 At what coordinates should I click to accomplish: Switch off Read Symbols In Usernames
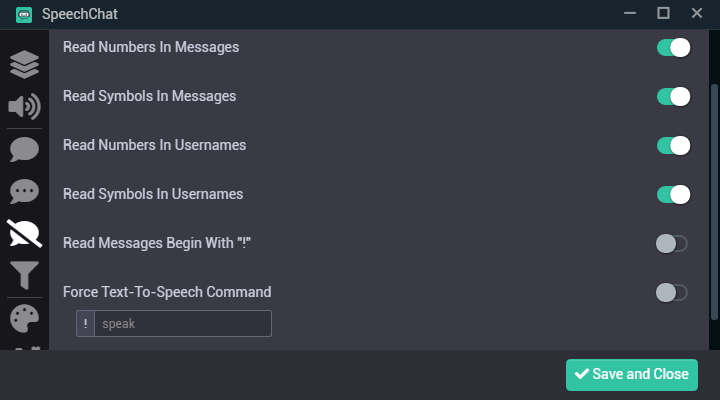(673, 194)
